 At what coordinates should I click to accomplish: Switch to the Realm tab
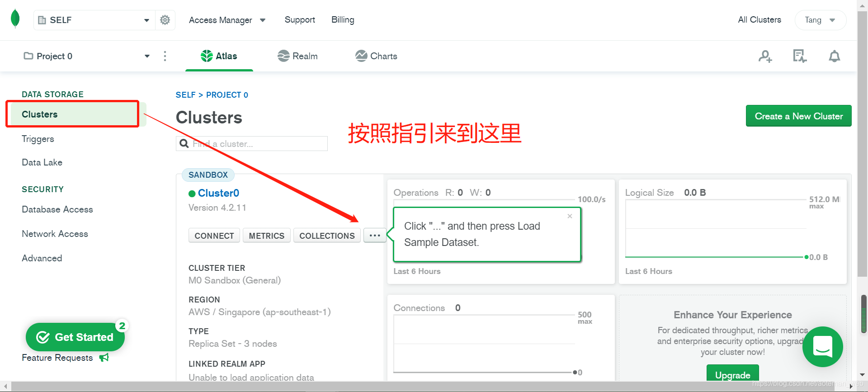click(x=297, y=56)
